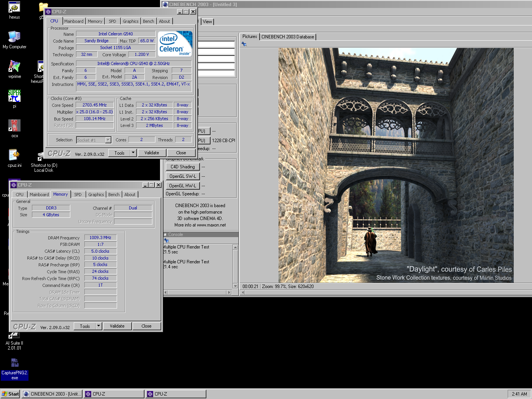Open CapturePNG2.exe desktop icon
532x399 pixels.
(14, 369)
